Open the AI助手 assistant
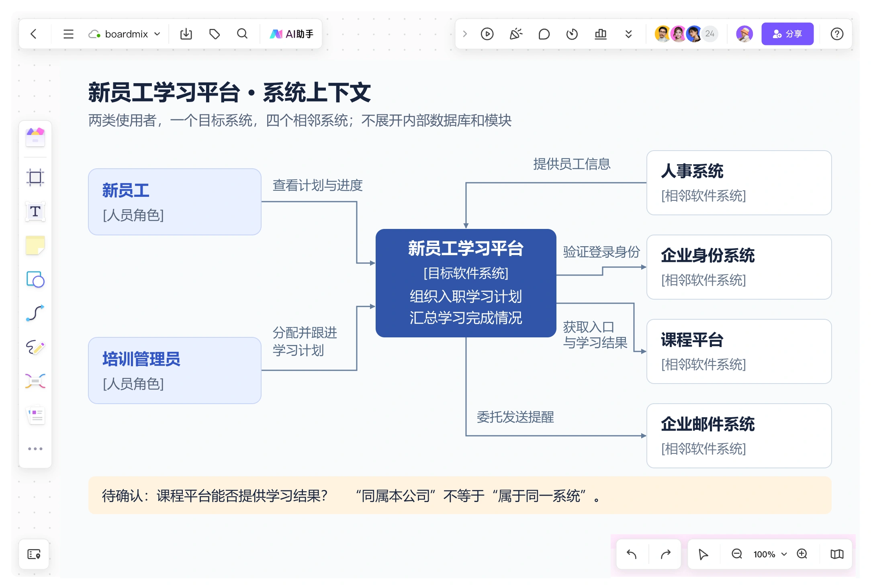The height and width of the screenshot is (588, 871). (291, 34)
